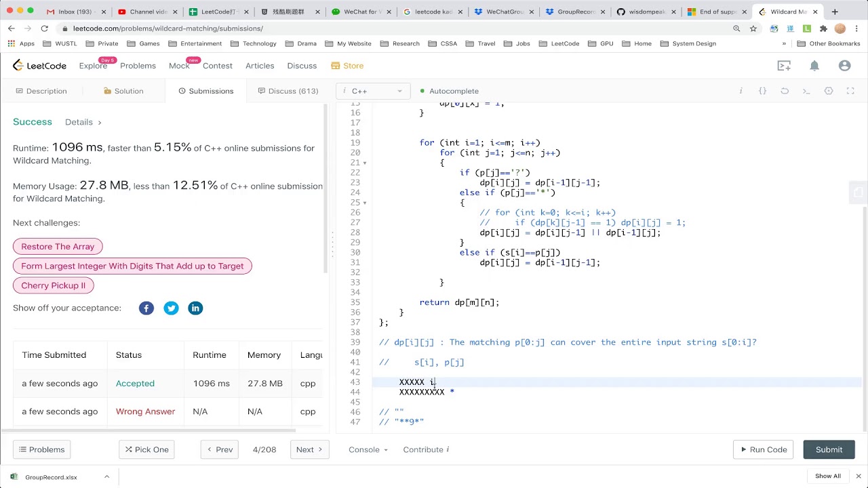Open the notifications bell

814,66
